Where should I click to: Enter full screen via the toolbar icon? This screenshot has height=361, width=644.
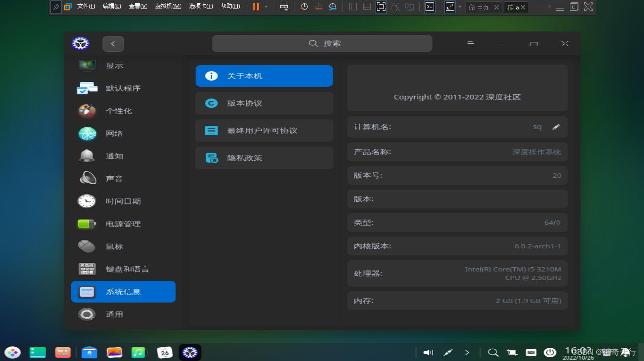(450, 7)
